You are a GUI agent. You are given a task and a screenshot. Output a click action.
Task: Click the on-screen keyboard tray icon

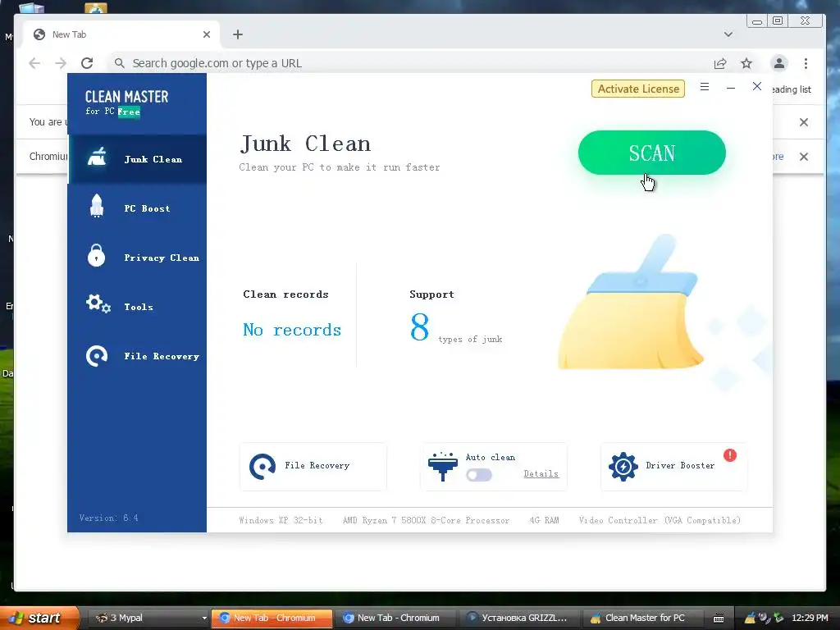point(719,619)
